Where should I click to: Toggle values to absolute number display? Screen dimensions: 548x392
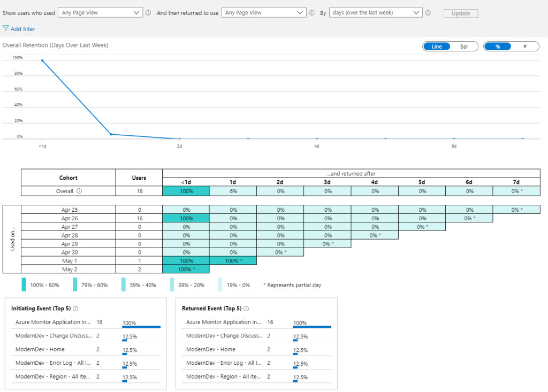click(x=525, y=47)
